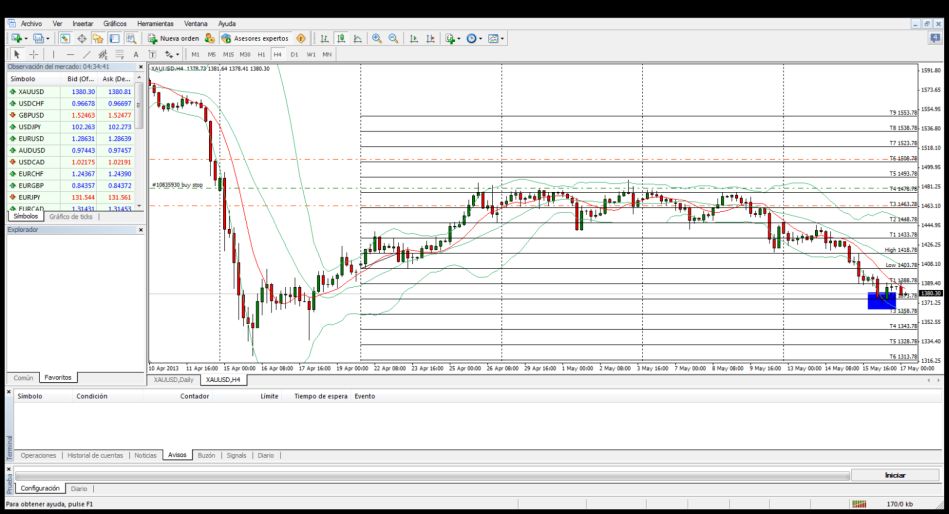Toggle the H1 timeframe button
The image size is (949, 514).
coord(261,54)
